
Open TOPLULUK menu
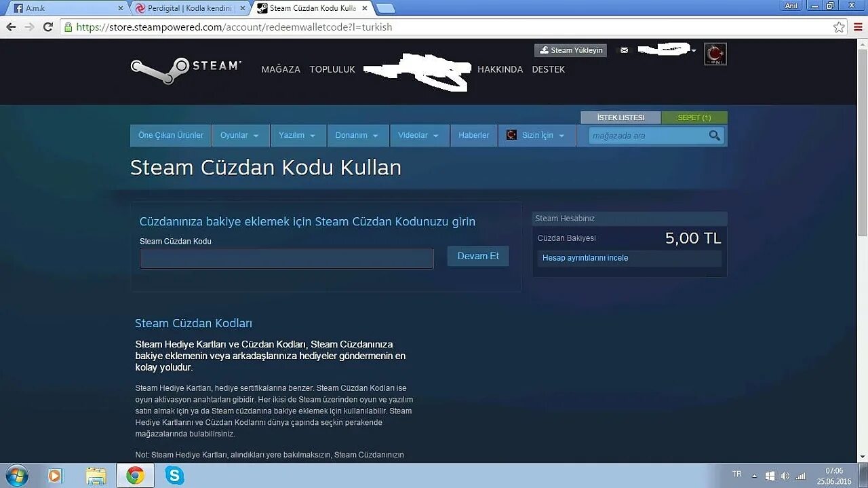[332, 69]
